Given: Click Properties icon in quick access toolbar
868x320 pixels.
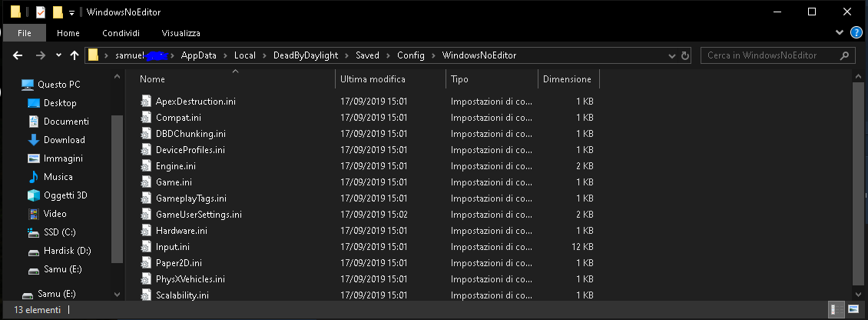Looking at the screenshot, I should click(40, 12).
